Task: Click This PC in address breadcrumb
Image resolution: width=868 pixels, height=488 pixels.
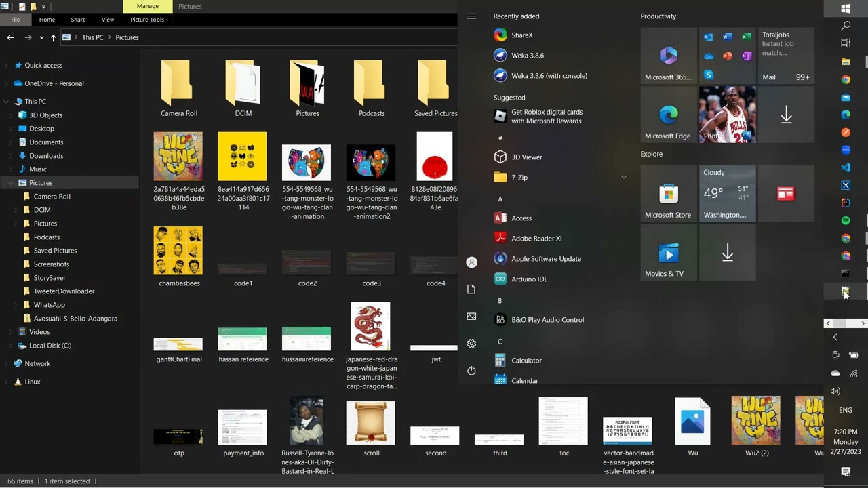Action: (93, 37)
